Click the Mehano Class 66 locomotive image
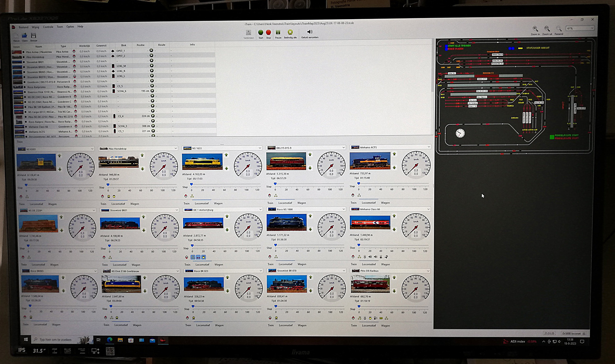615x364 pixels. pos(370,222)
